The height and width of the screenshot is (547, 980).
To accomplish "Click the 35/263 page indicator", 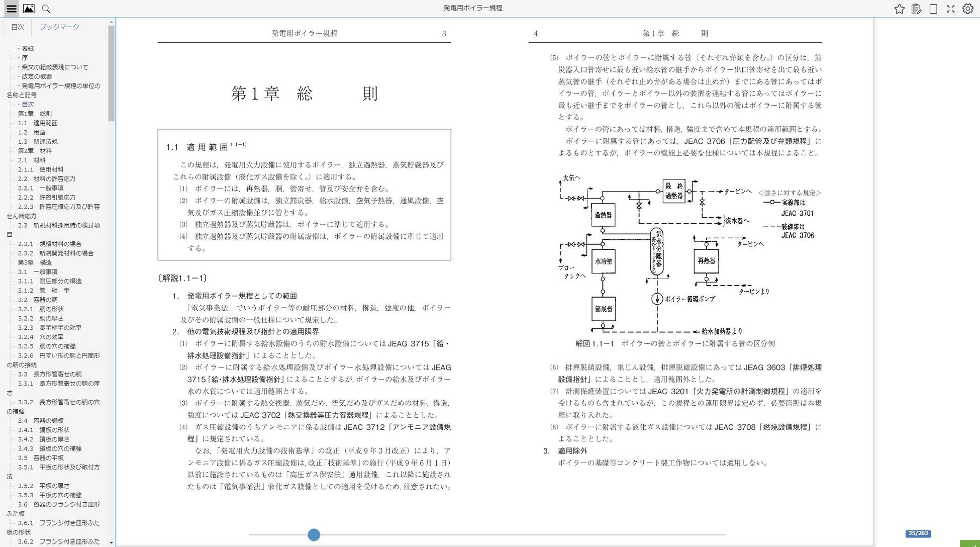I will [x=918, y=533].
